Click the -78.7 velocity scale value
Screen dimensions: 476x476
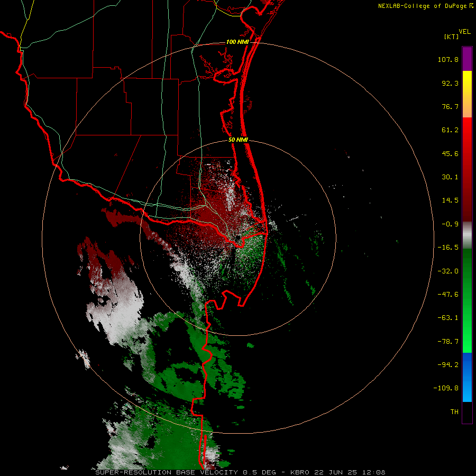448,342
